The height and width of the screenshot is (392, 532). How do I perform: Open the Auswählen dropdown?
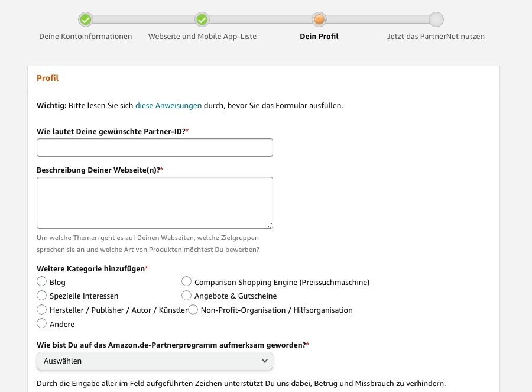(x=154, y=361)
